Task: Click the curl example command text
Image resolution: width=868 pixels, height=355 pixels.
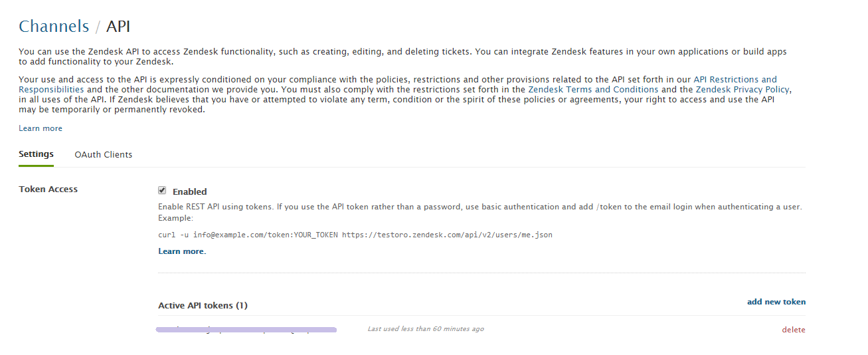Action: coord(355,235)
